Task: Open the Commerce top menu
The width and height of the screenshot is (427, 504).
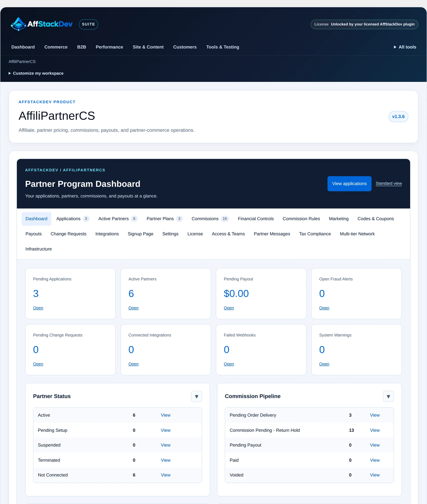Action: tap(56, 47)
